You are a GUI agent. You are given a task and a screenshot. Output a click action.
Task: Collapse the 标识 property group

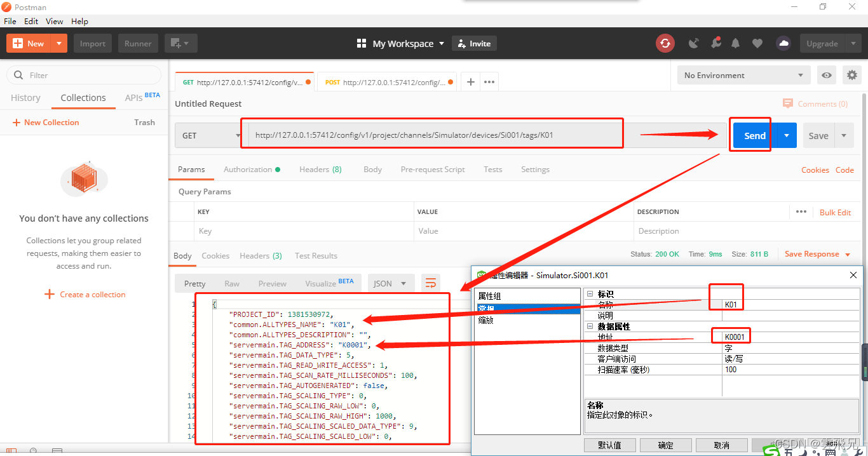pos(589,294)
